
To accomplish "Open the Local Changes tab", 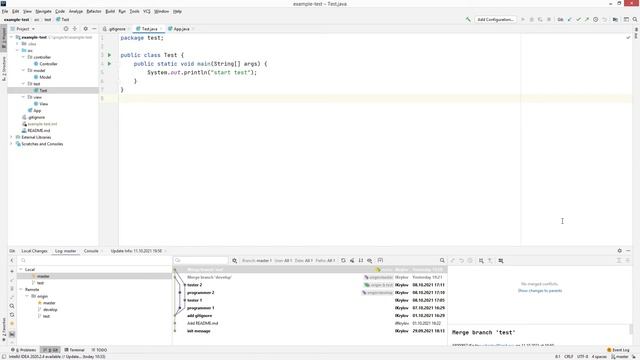I will tap(34, 251).
